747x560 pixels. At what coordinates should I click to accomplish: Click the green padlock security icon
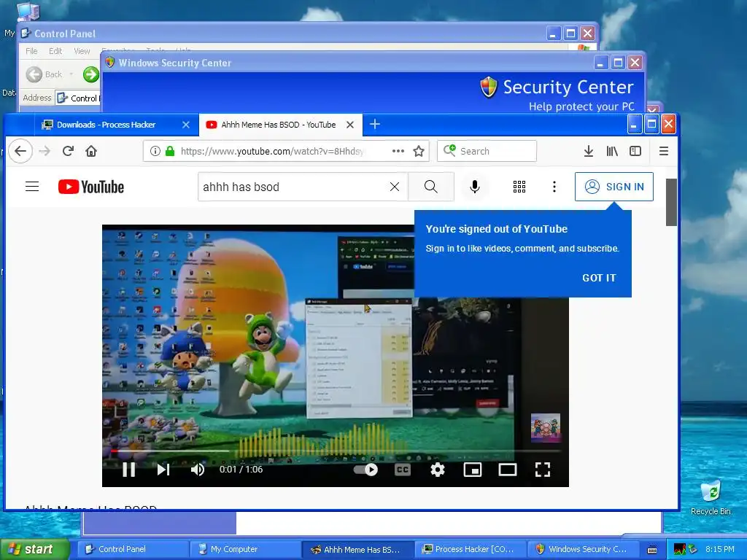[x=169, y=151]
